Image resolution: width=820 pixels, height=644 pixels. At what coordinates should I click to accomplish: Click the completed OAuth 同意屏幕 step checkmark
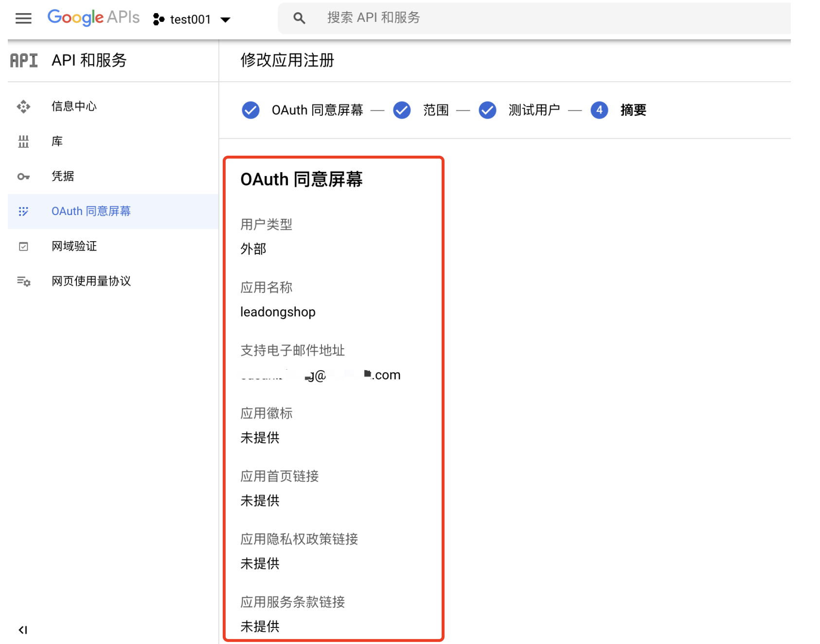(x=250, y=110)
